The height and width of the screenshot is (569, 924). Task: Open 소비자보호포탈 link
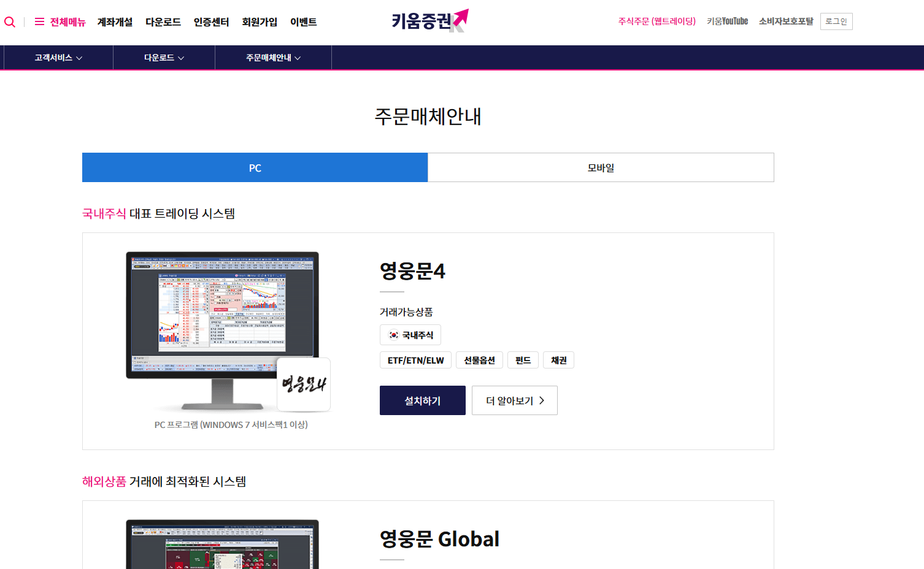click(786, 21)
